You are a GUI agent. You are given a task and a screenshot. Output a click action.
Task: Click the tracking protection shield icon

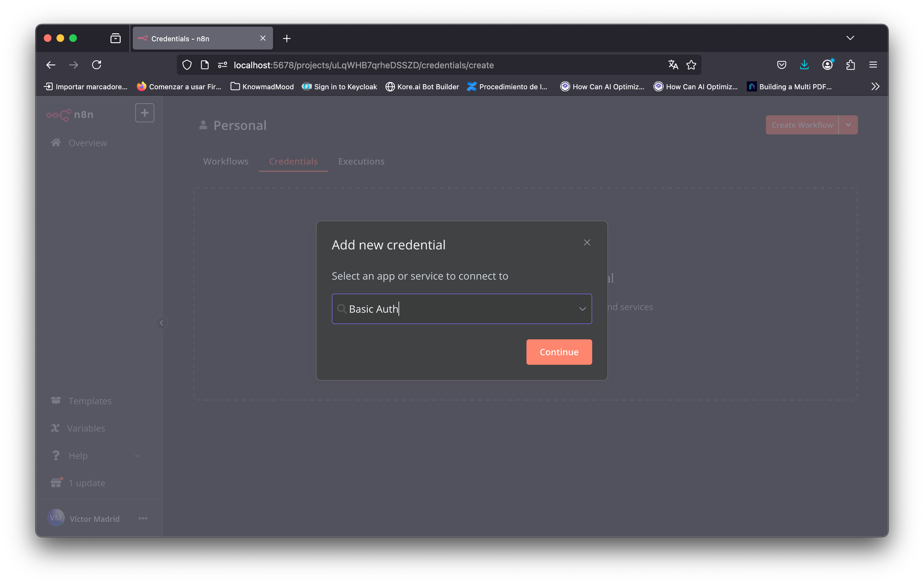click(187, 65)
